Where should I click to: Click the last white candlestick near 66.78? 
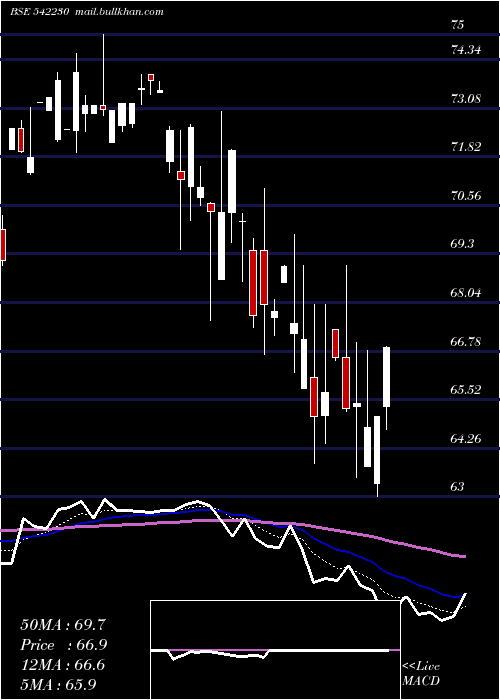(x=387, y=377)
